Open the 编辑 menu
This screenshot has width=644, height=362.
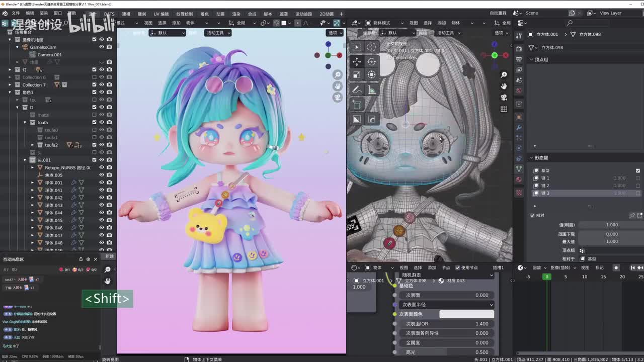point(30,14)
